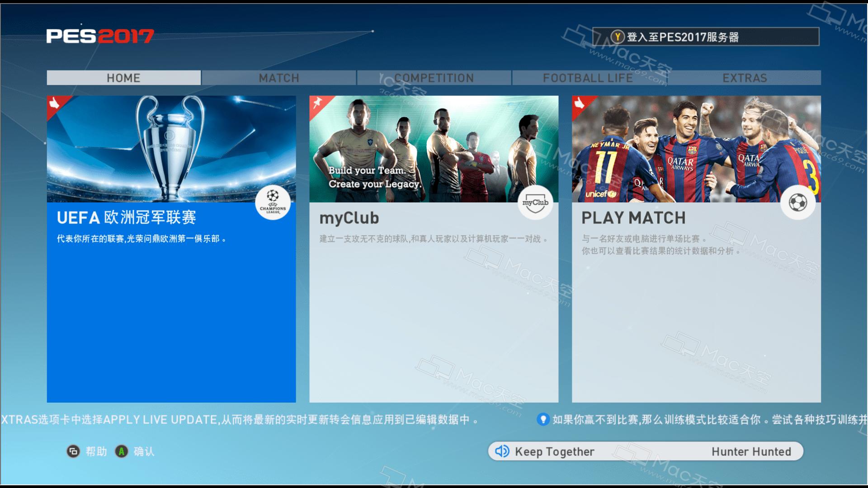This screenshot has height=488, width=868.
Task: Switch to the MATCH tab
Action: click(x=279, y=78)
